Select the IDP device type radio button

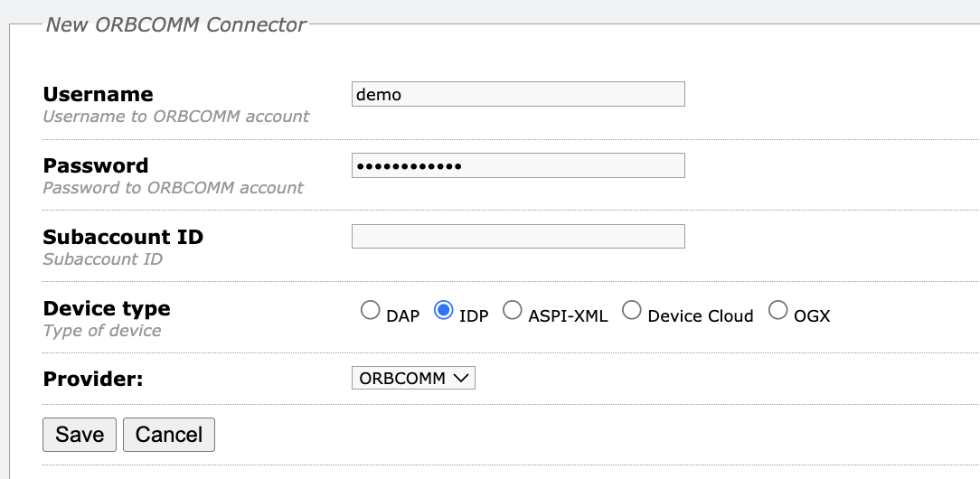(443, 310)
